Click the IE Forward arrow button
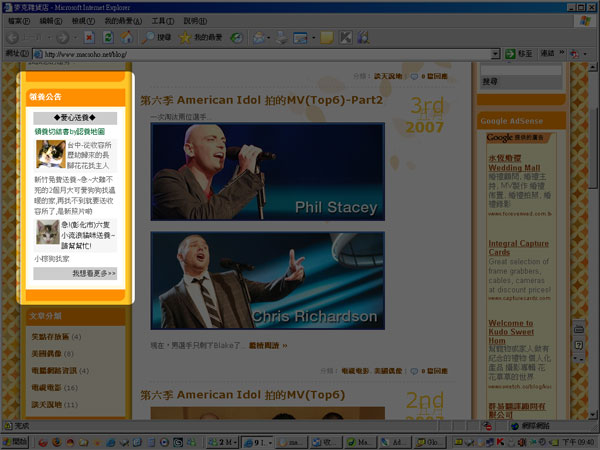Viewport: 600px width, 450px height. click(x=62, y=37)
